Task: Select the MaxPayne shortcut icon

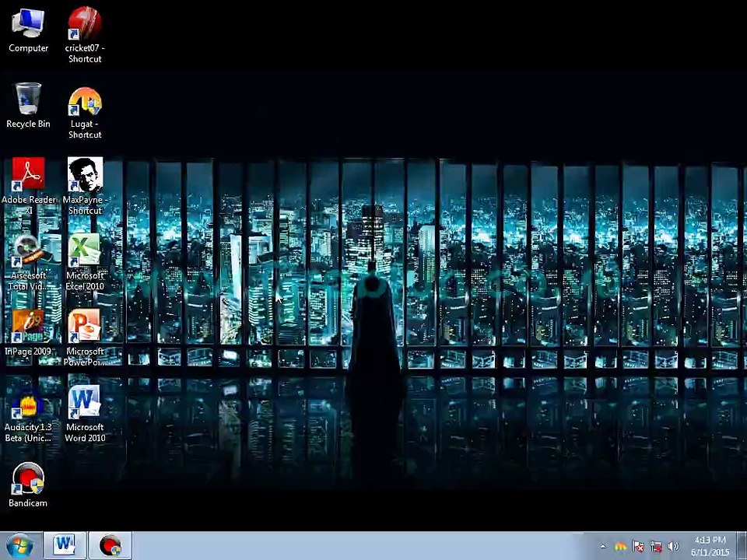Action: pos(85,186)
